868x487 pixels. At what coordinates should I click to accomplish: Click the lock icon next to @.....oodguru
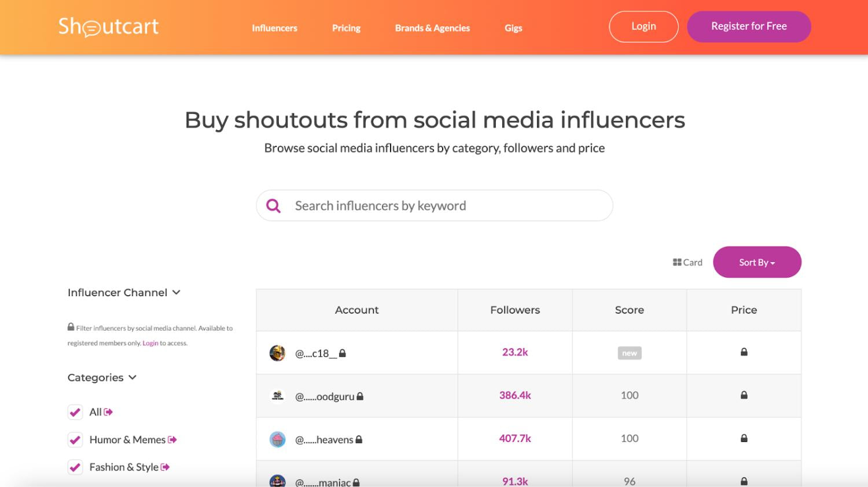click(x=360, y=397)
